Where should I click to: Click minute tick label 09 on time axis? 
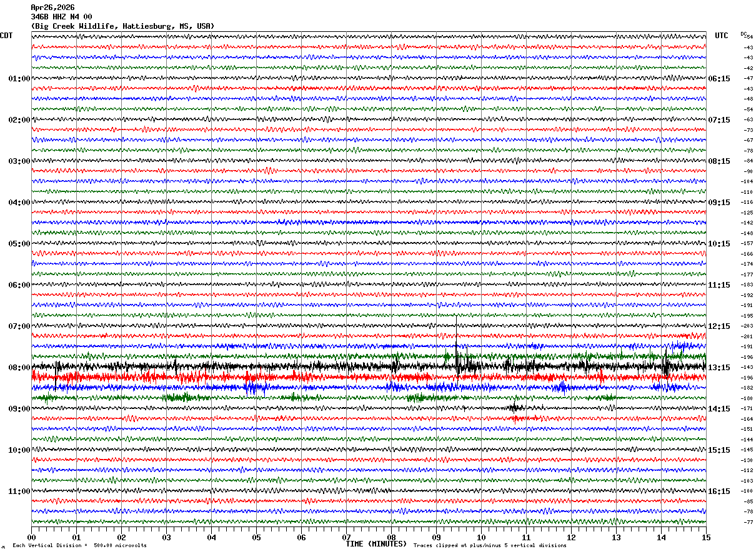point(436,538)
